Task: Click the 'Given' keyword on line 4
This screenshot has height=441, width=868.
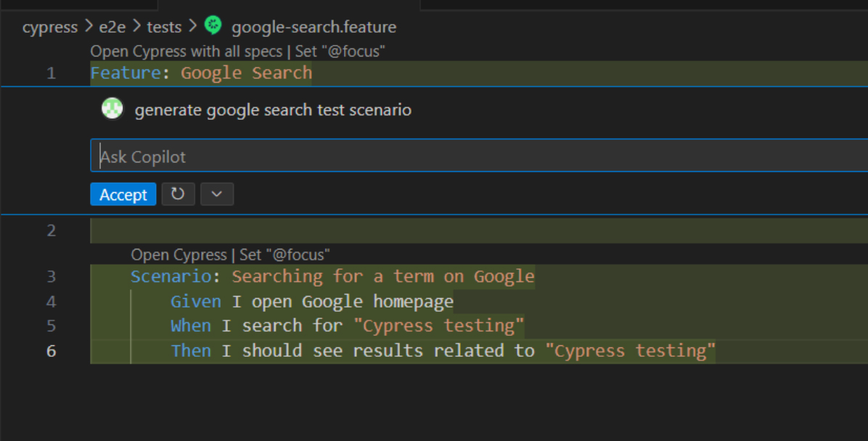Action: [x=195, y=302]
